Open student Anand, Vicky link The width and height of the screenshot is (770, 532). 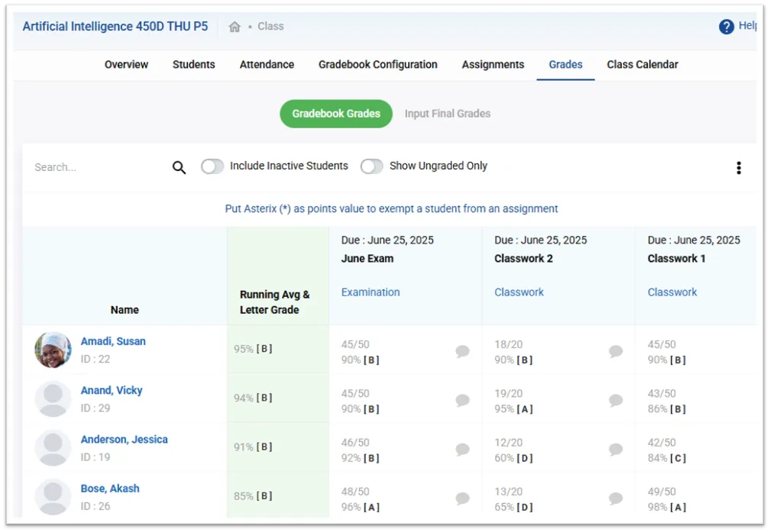[112, 390]
